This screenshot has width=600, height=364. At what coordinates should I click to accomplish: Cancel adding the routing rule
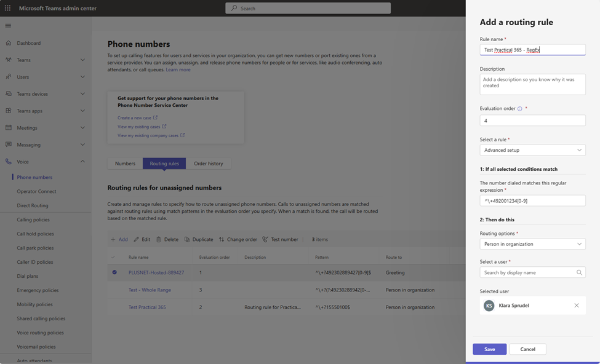(x=527, y=349)
